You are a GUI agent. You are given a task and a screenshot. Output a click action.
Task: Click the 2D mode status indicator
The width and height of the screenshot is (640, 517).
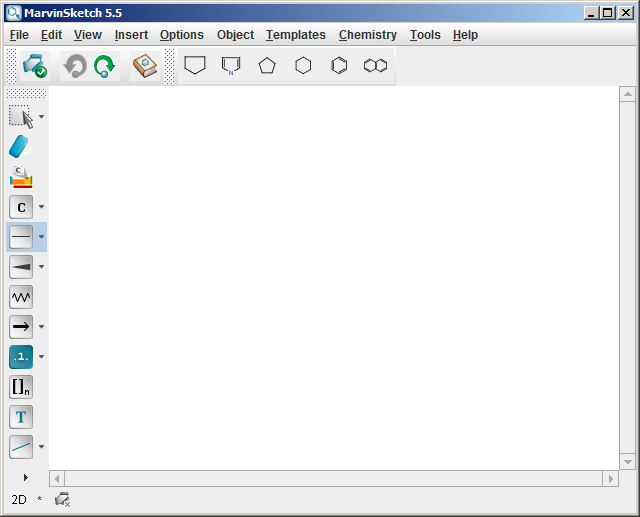pyautogui.click(x=18, y=499)
